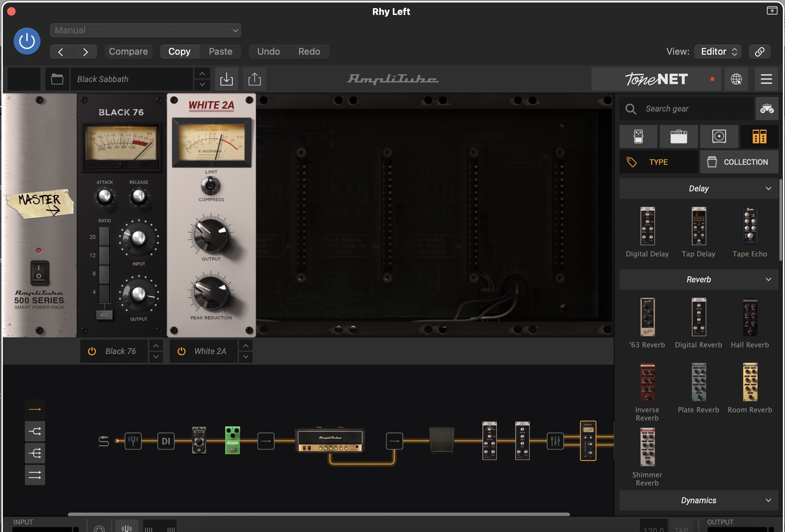The height and width of the screenshot is (532, 785).
Task: Toggle the plugin power bypass button
Action: (27, 41)
